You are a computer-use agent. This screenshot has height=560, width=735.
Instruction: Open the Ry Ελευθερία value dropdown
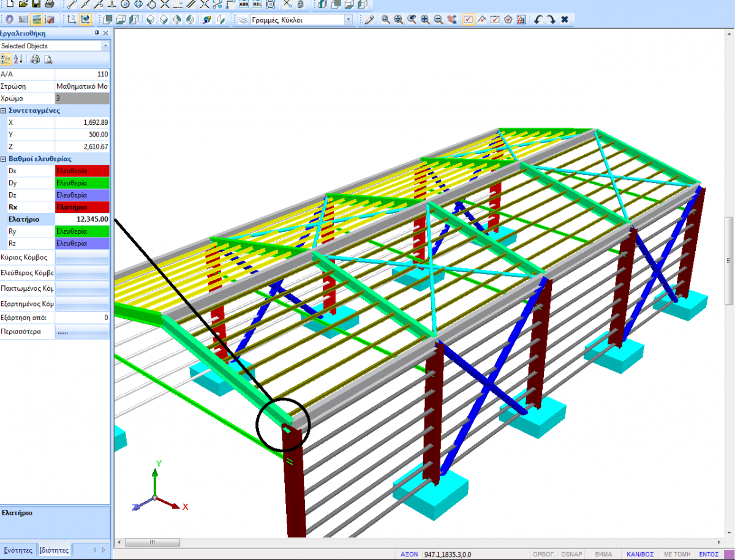82,231
